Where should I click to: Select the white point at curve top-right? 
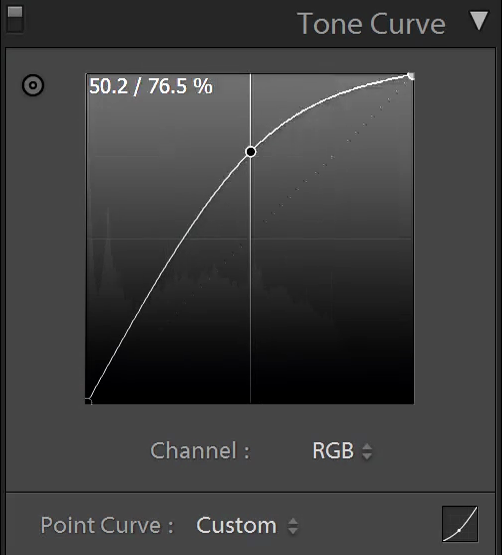411,76
